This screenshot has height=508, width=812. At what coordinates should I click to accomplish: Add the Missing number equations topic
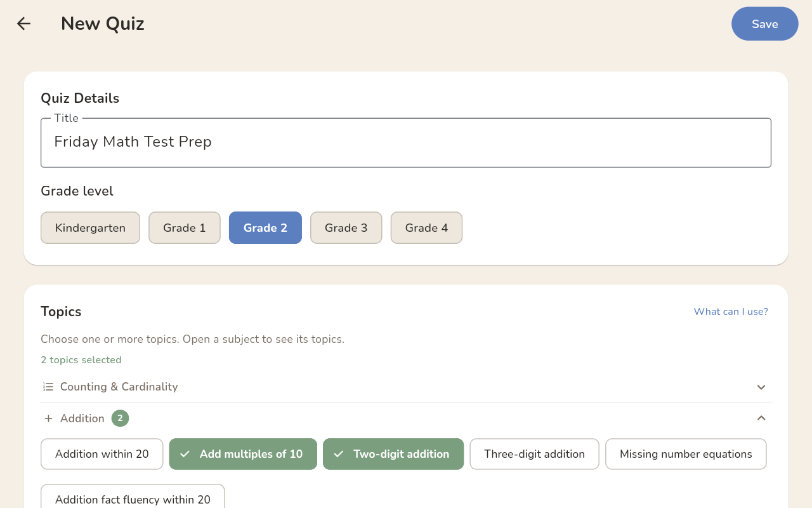click(x=686, y=454)
